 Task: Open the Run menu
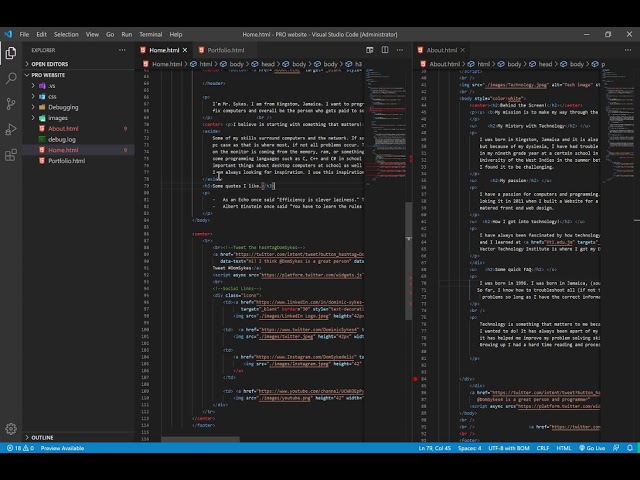(127, 34)
